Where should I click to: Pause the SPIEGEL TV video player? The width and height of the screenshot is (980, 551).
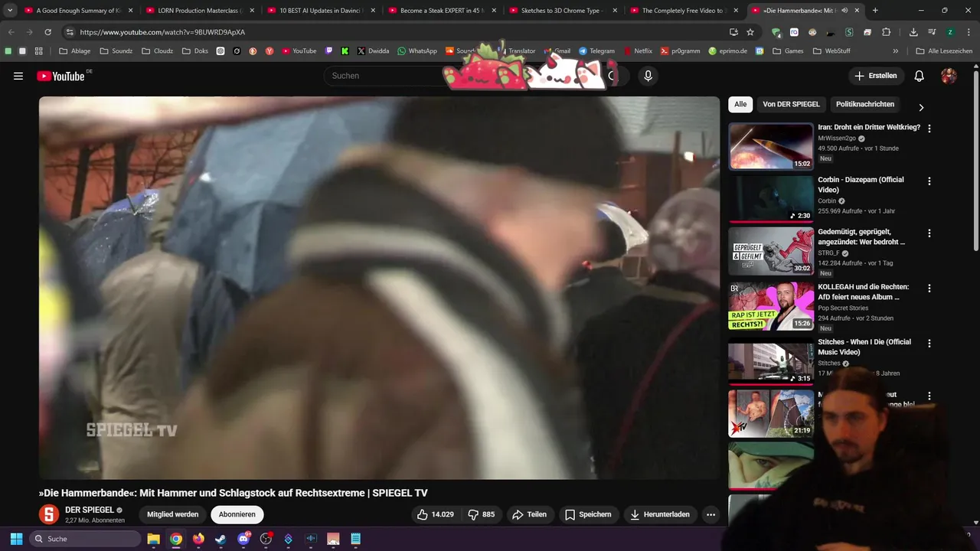coord(380,288)
